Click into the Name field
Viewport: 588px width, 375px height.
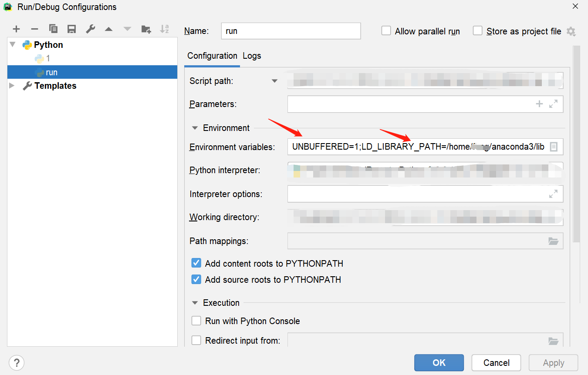[291, 31]
